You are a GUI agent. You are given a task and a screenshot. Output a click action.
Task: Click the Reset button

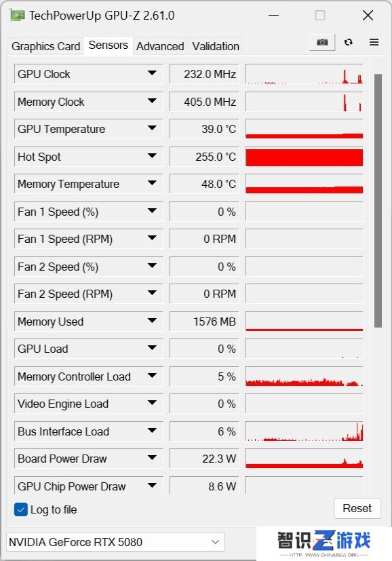[x=357, y=508]
